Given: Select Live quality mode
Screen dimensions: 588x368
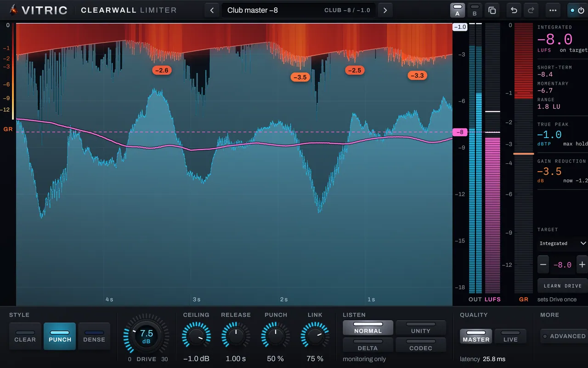Looking at the screenshot, I should tap(510, 336).
